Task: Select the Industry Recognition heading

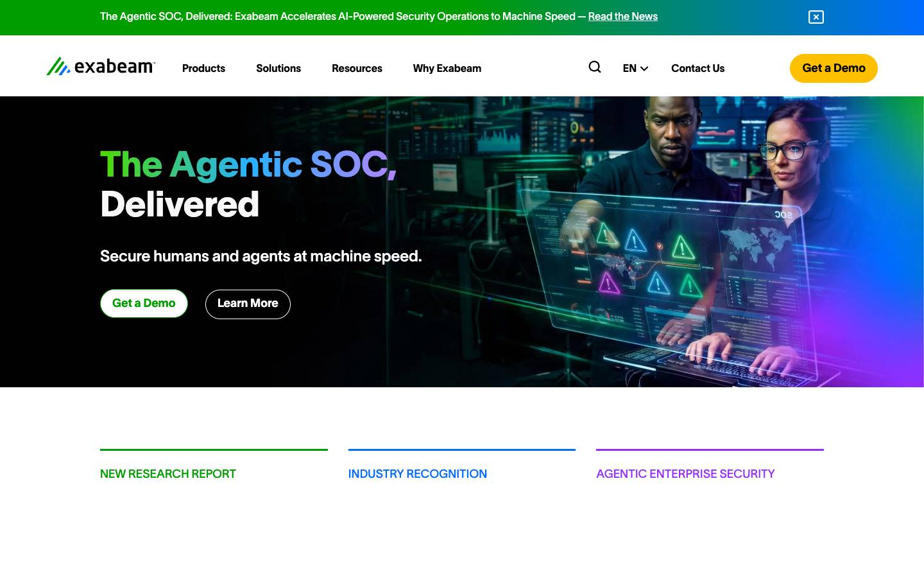Action: point(418,474)
